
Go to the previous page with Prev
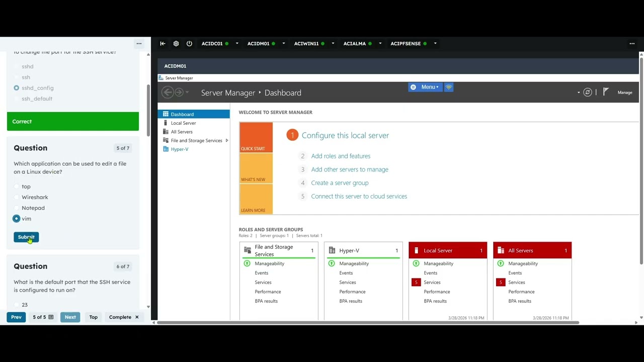coord(16,317)
